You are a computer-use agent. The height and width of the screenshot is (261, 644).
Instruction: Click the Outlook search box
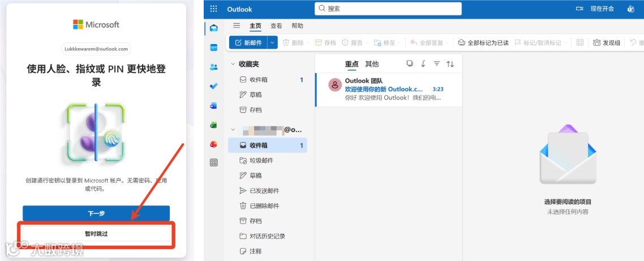click(388, 8)
